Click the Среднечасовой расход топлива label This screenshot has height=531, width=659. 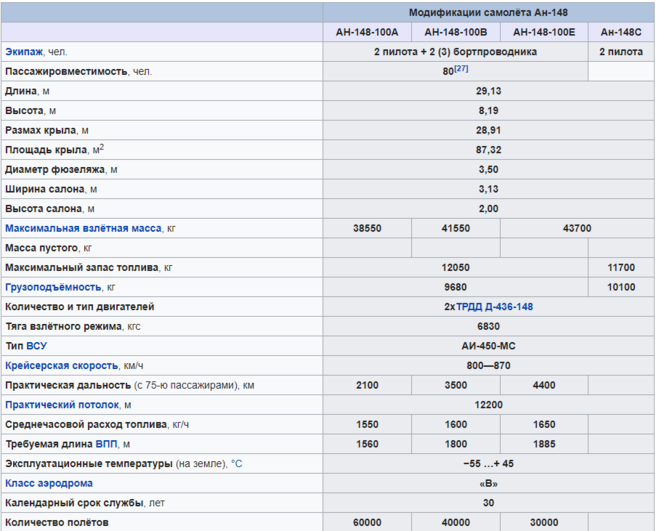[x=86, y=425]
